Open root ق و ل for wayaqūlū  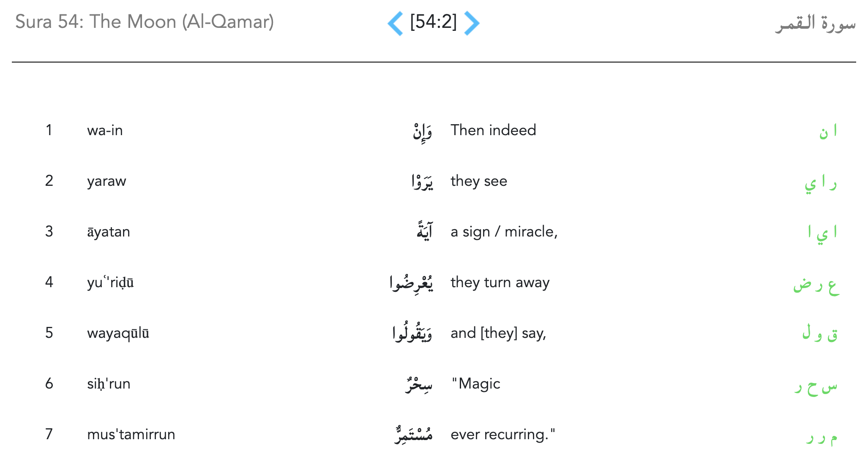[x=820, y=334]
